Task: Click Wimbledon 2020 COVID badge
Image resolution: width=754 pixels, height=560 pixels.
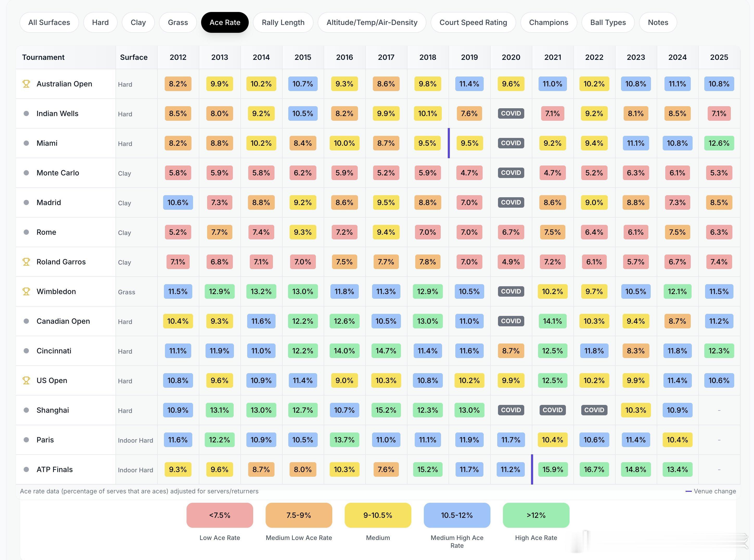Action: (511, 291)
